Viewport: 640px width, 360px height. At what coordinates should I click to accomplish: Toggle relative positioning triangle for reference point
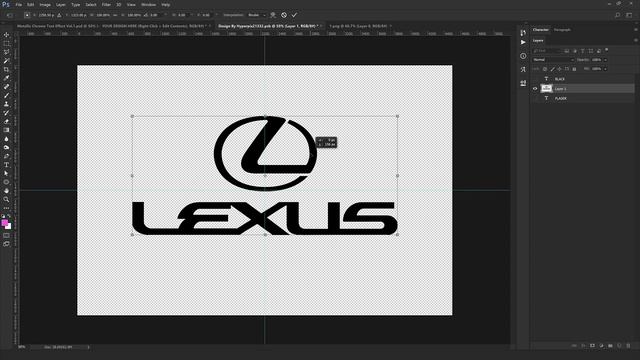point(59,15)
